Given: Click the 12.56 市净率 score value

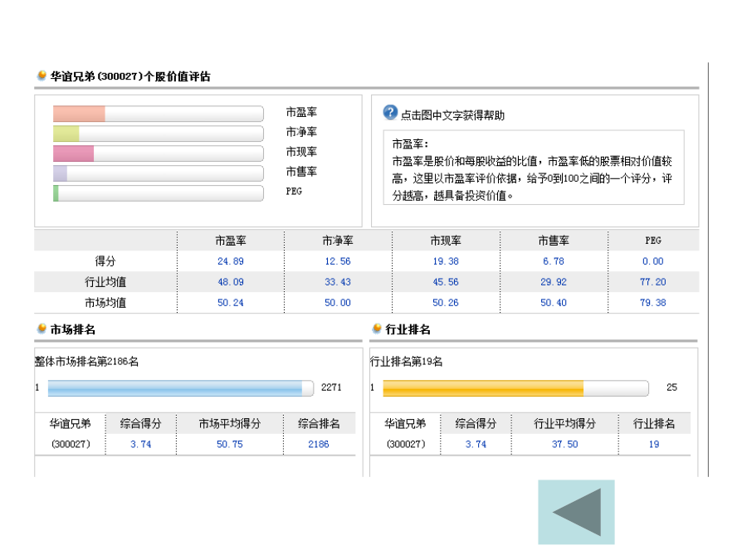Looking at the screenshot, I should click(338, 261).
